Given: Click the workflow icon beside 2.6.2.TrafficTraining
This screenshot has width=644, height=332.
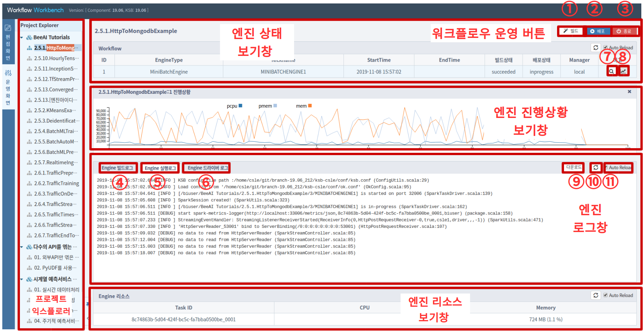Looking at the screenshot, I should [29, 183].
